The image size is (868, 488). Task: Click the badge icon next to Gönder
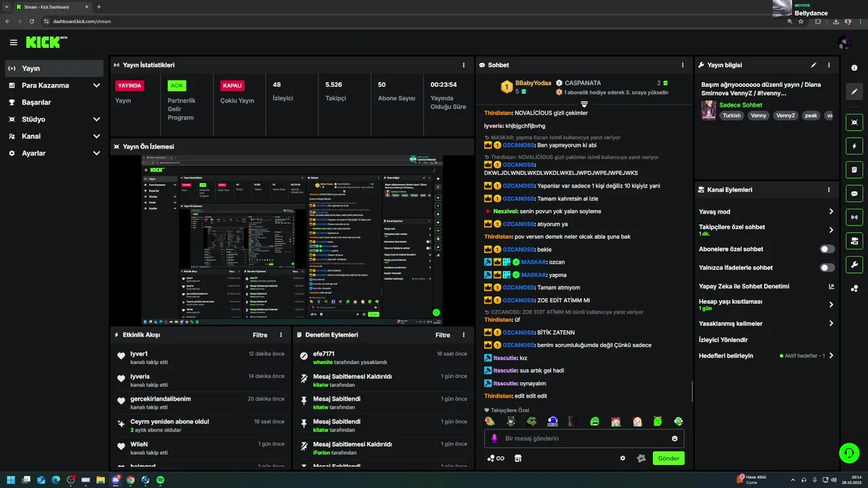pos(641,458)
